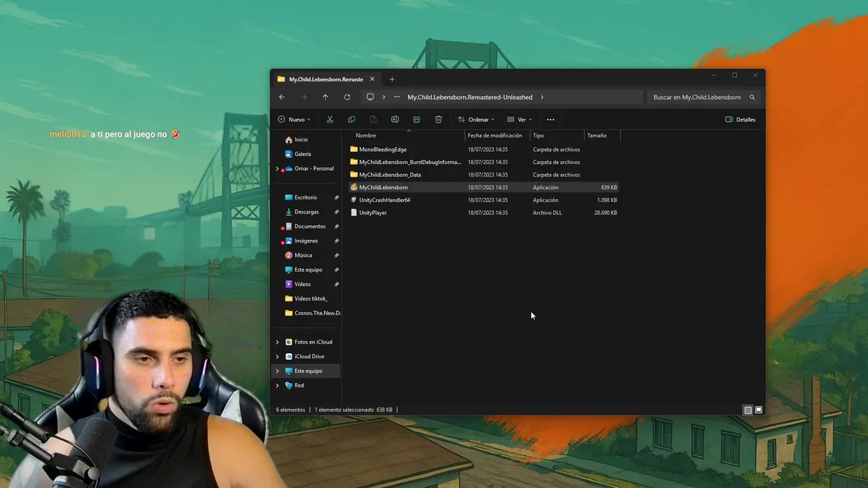Open the Ver view dropdown
Image resolution: width=868 pixels, height=488 pixels.
click(x=520, y=119)
